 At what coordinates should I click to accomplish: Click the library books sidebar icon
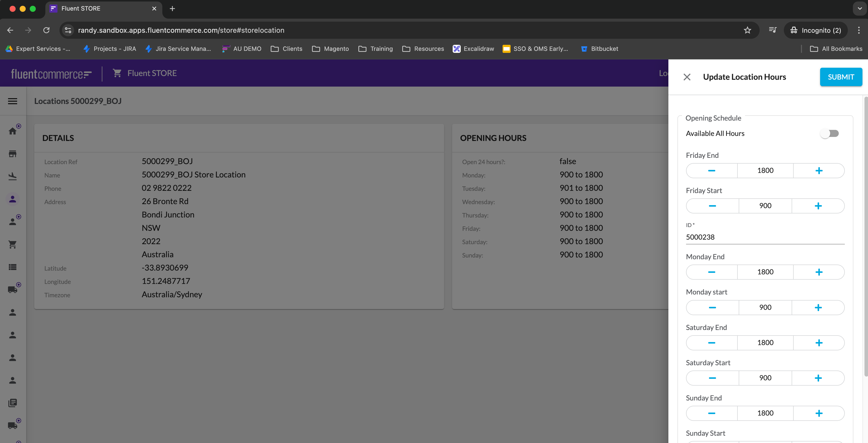click(x=12, y=403)
